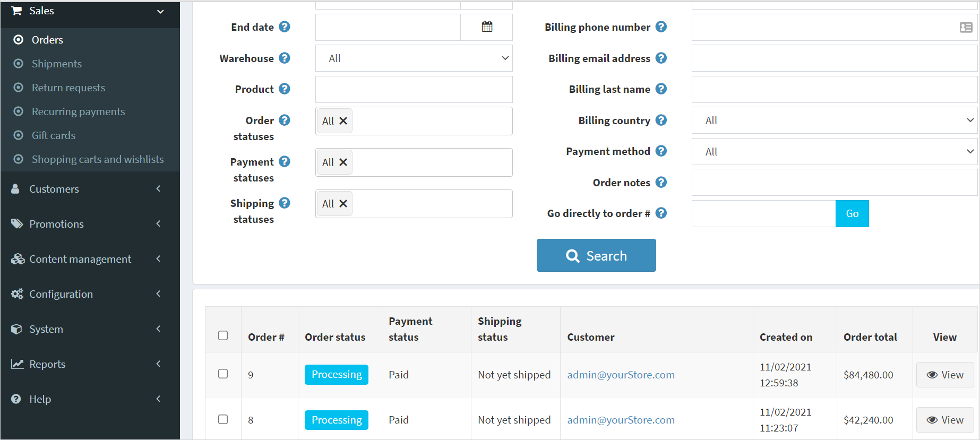980x440 pixels.
Task: Remove the All tag from Order statuses
Action: tap(343, 121)
